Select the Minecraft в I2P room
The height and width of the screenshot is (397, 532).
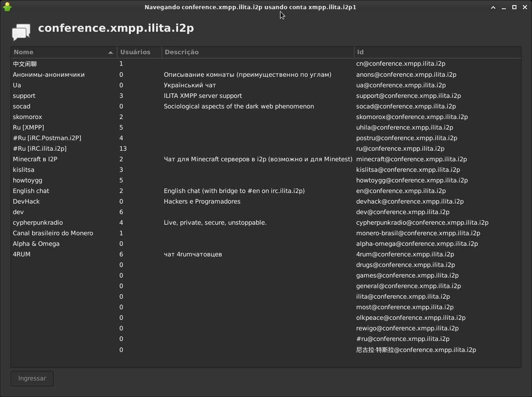266,159
